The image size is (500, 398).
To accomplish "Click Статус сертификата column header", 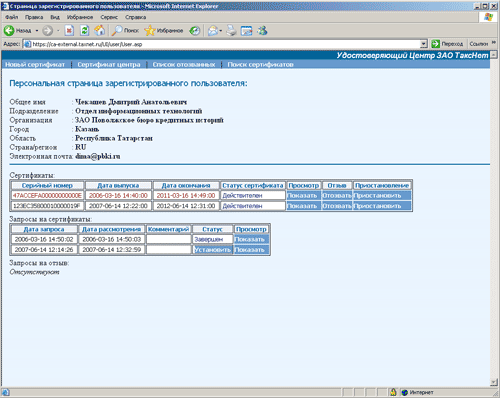I will [x=253, y=185].
